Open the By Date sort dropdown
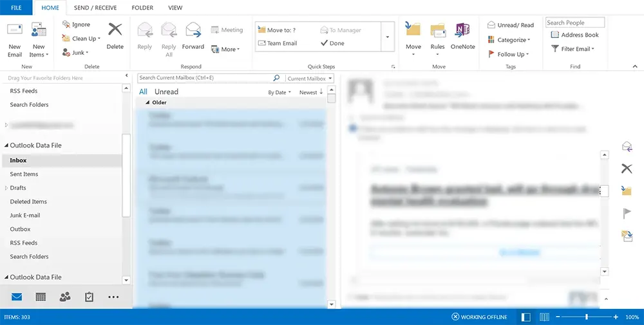Screen dimensions: 644x325 coord(279,92)
